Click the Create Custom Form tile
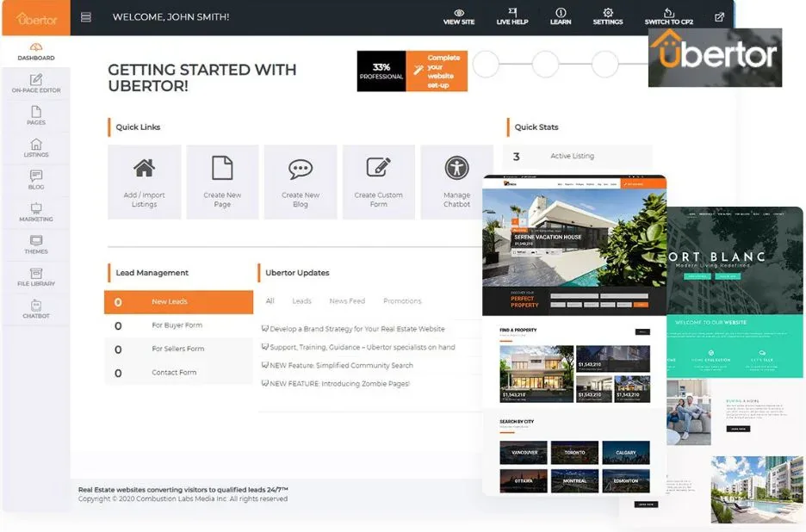This screenshot has height=532, width=806. [x=378, y=182]
